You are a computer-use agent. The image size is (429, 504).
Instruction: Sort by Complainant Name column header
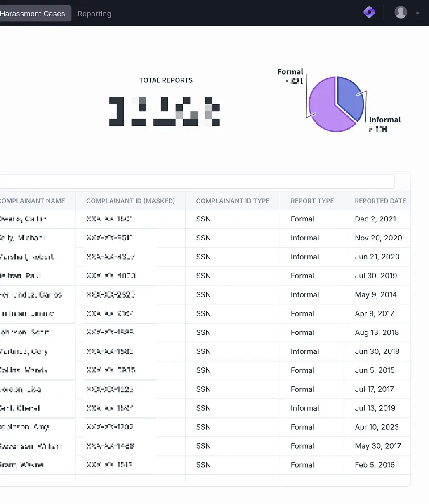coord(33,201)
